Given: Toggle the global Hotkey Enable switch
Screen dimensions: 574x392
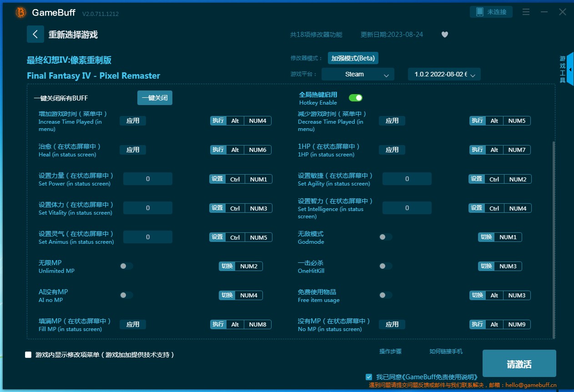Looking at the screenshot, I should click(355, 98).
